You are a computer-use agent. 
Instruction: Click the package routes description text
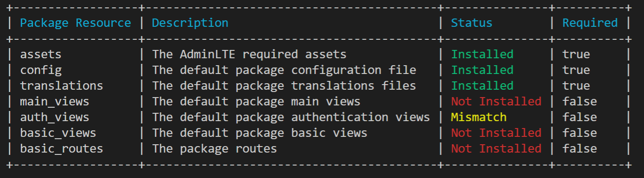(x=215, y=149)
